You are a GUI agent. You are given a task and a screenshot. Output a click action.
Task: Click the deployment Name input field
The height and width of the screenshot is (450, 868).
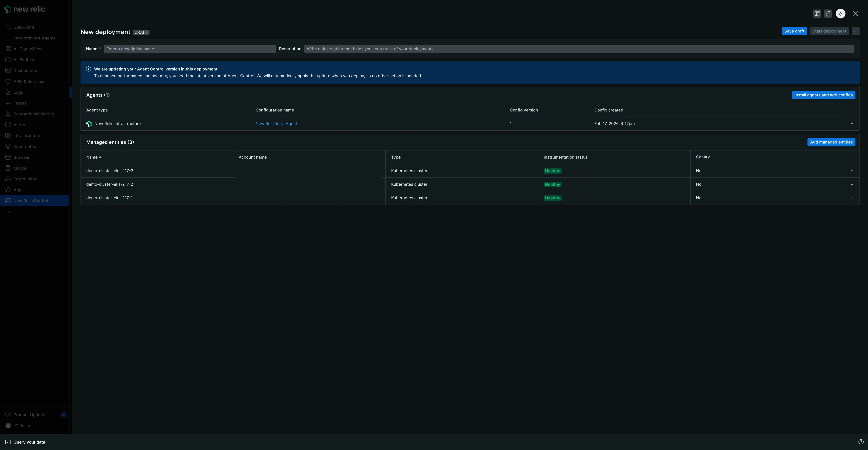[189, 49]
